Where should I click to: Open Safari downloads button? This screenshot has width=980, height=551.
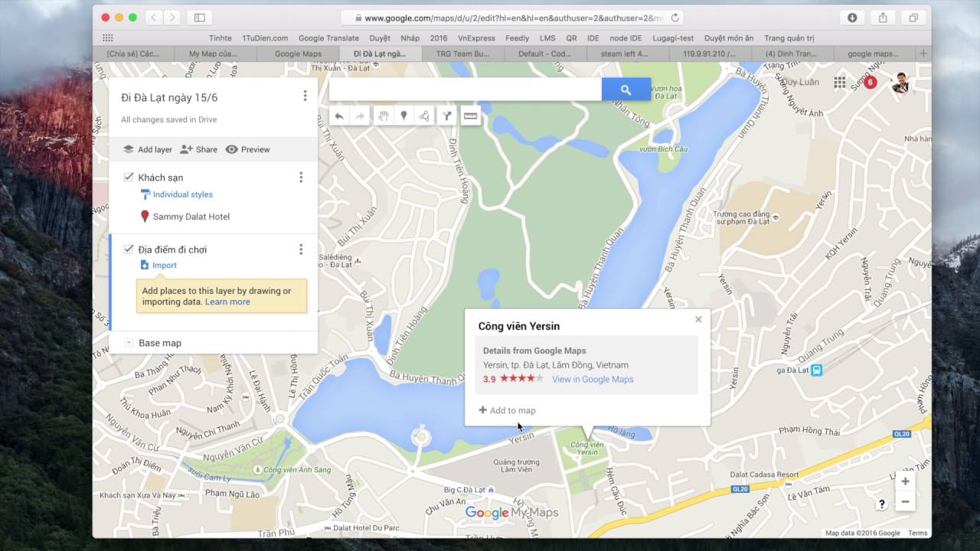pos(852,18)
